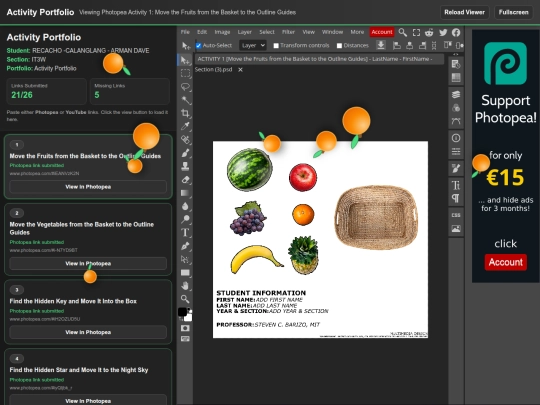Select the Path Select tool
Image resolution: width=540 pixels, height=405 pixels.
[x=185, y=259]
